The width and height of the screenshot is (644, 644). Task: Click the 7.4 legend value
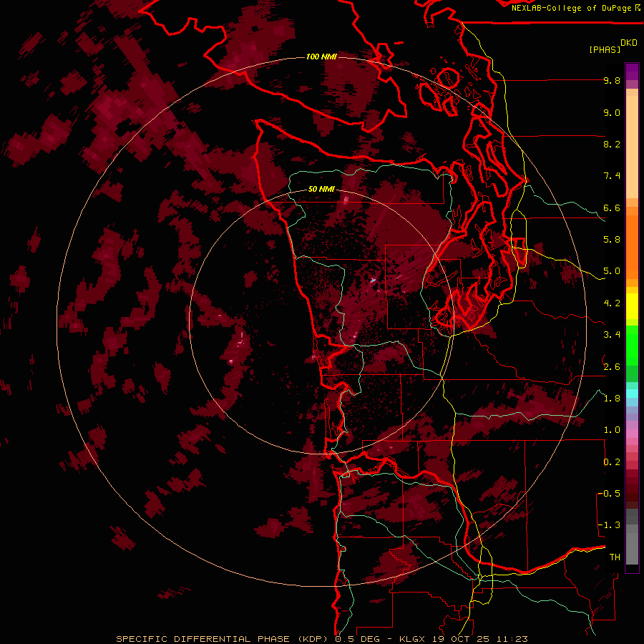coord(612,176)
